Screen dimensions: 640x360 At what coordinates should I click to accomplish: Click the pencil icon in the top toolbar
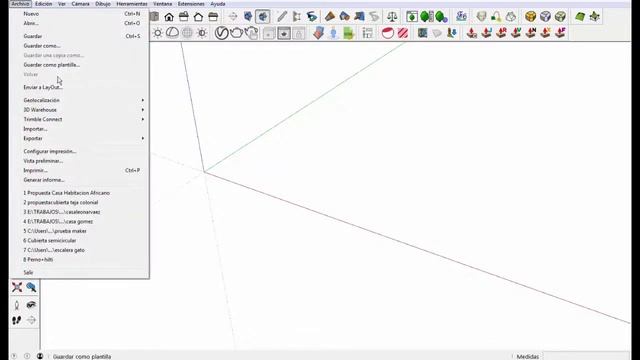pos(282,17)
